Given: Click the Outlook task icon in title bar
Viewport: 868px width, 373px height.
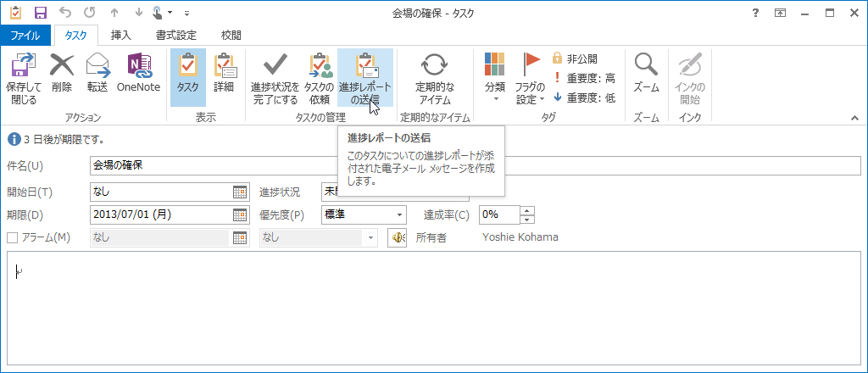Looking at the screenshot, I should tap(16, 12).
